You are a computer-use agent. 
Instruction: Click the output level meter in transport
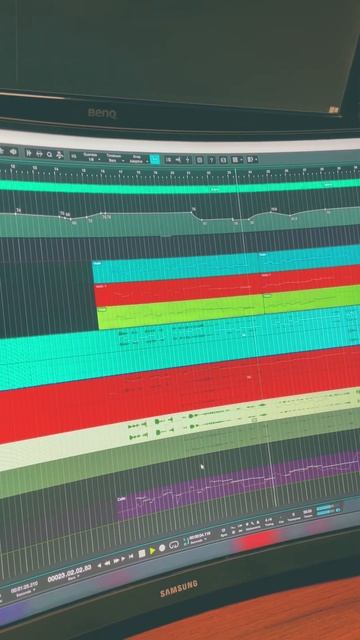(325, 509)
